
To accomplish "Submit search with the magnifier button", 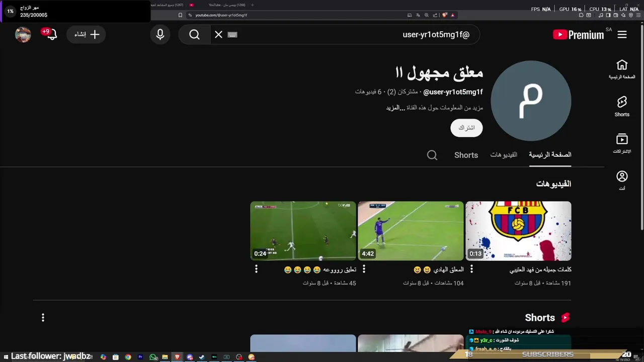I will pos(195,35).
